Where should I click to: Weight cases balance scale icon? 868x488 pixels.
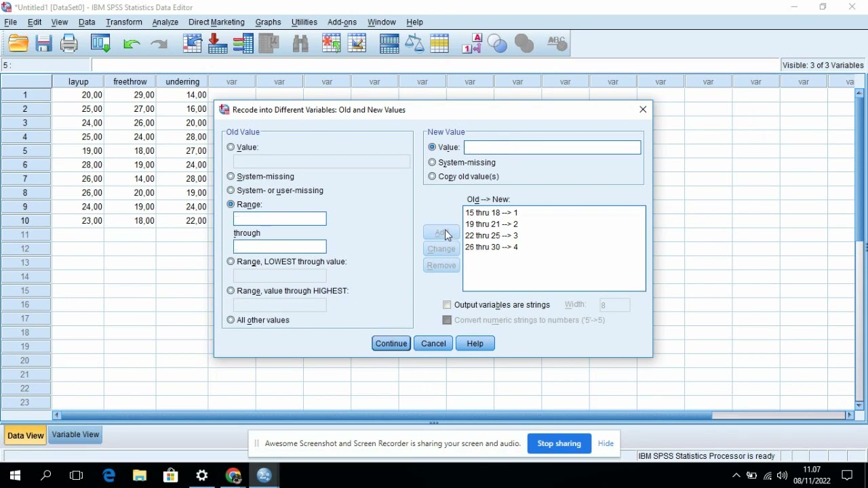point(414,44)
